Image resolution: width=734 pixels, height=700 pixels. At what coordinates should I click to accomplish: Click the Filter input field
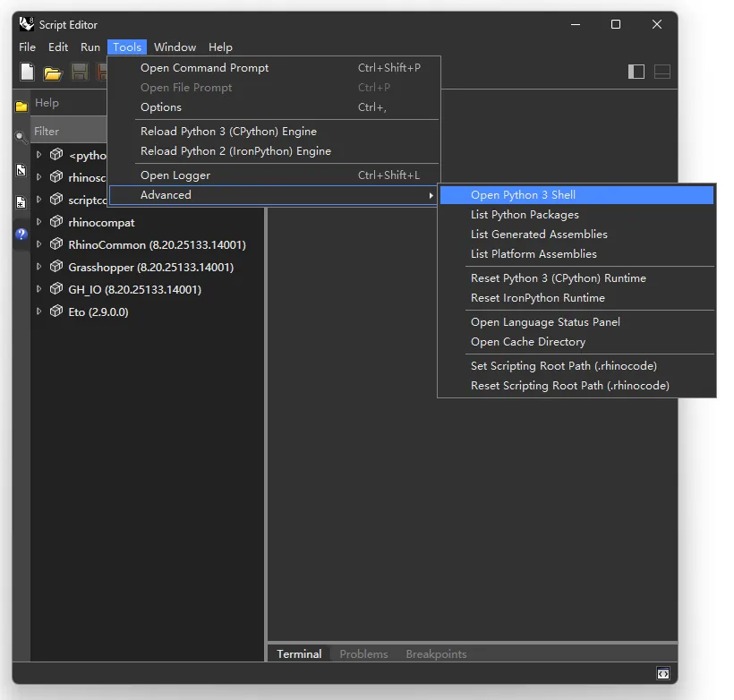point(68,132)
